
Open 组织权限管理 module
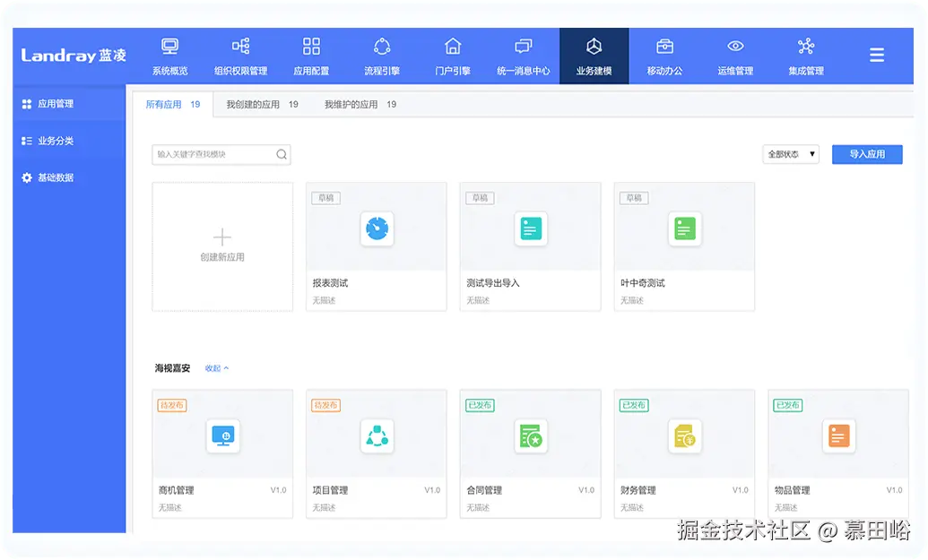241,56
